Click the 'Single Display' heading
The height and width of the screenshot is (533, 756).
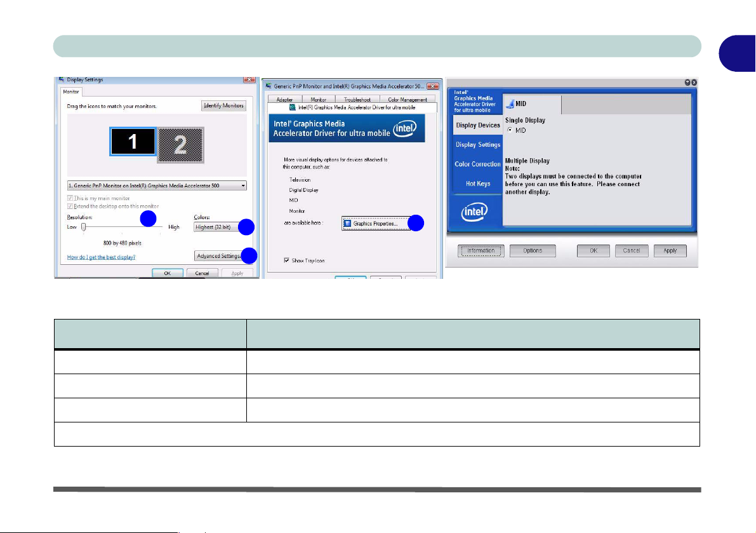pos(525,121)
